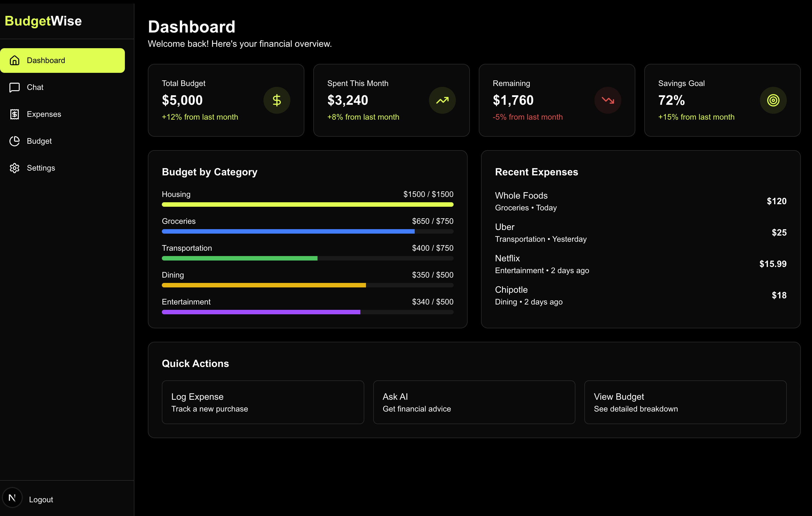Viewport: 812px width, 516px height.
Task: Click the dollar sign icon on Total Budget
Action: click(x=277, y=100)
